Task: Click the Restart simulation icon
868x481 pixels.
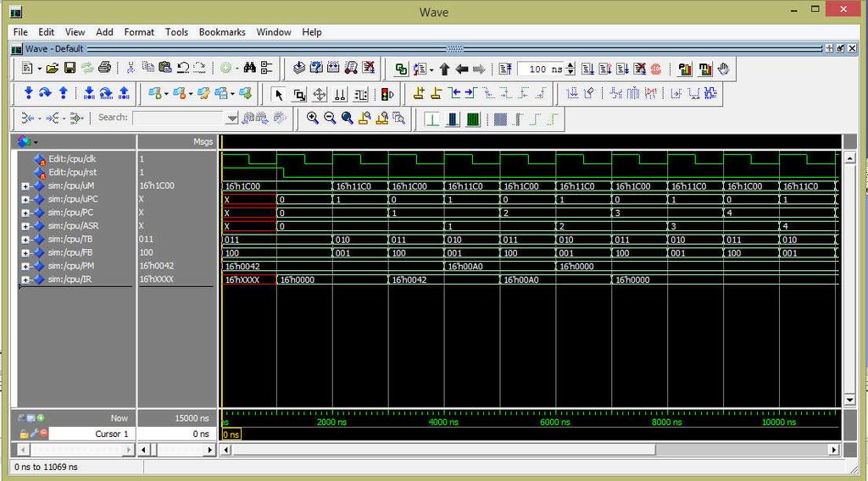Action: click(505, 69)
